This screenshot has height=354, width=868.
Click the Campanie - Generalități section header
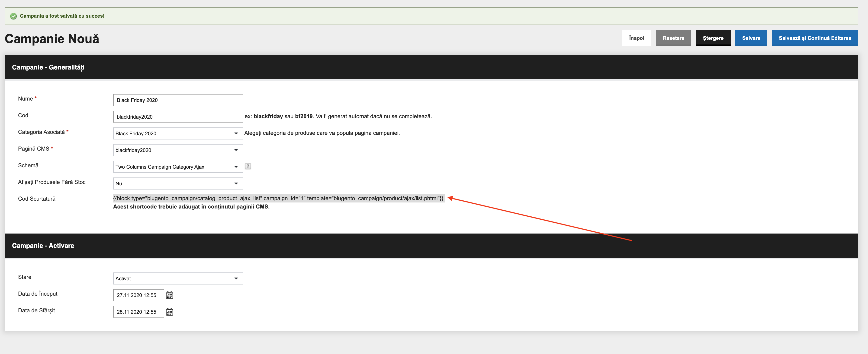[x=431, y=67]
